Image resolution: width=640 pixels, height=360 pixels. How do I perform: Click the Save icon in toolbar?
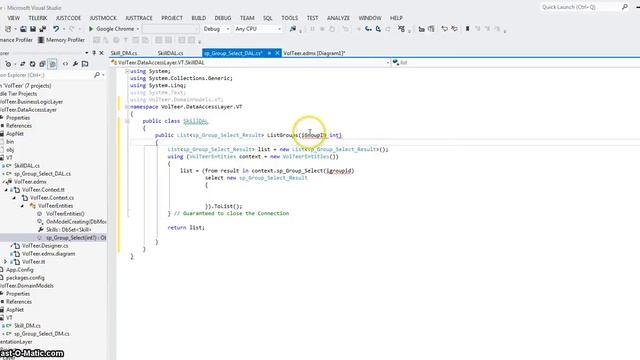click(x=33, y=29)
